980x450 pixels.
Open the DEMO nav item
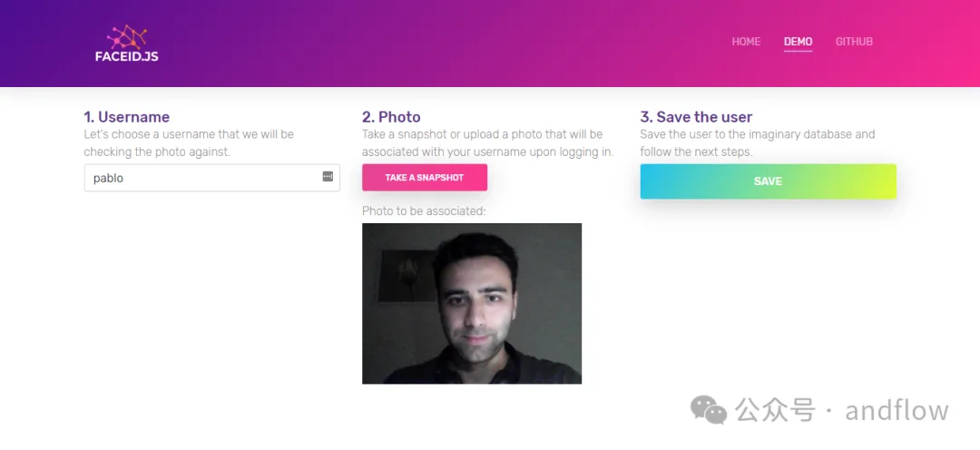798,42
